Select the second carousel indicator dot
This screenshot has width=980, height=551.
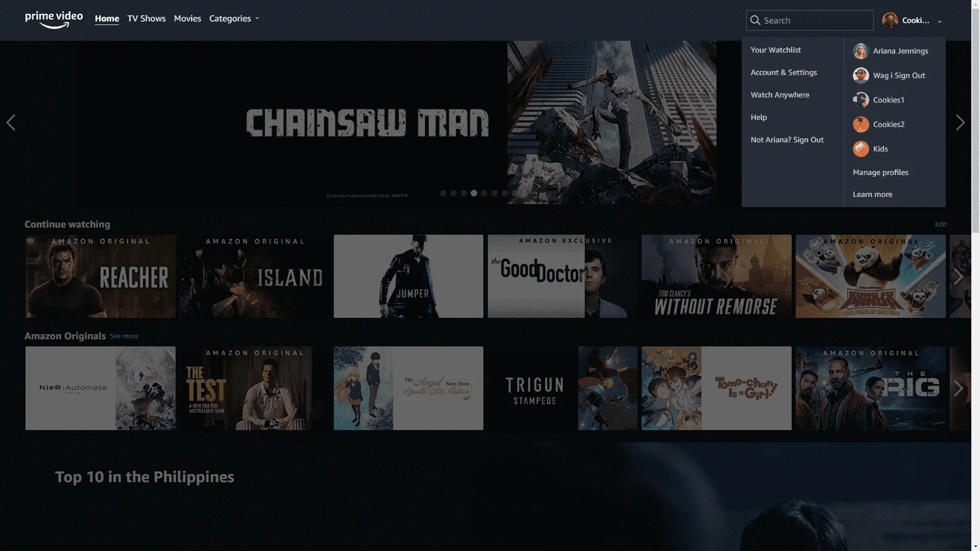pos(453,193)
